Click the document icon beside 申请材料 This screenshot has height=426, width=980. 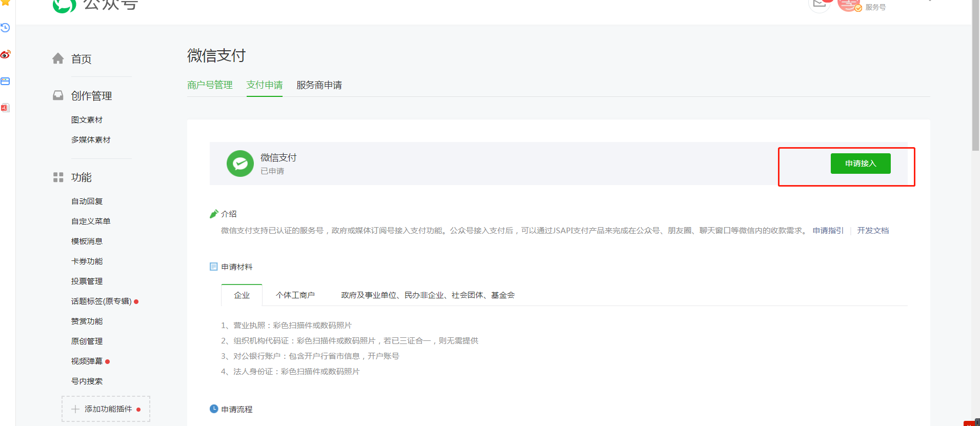(214, 267)
